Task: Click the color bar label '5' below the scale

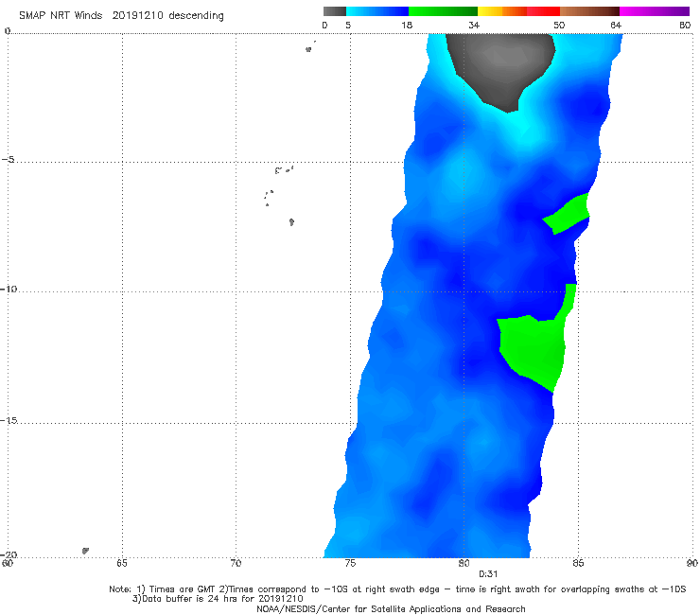Action: [x=348, y=25]
